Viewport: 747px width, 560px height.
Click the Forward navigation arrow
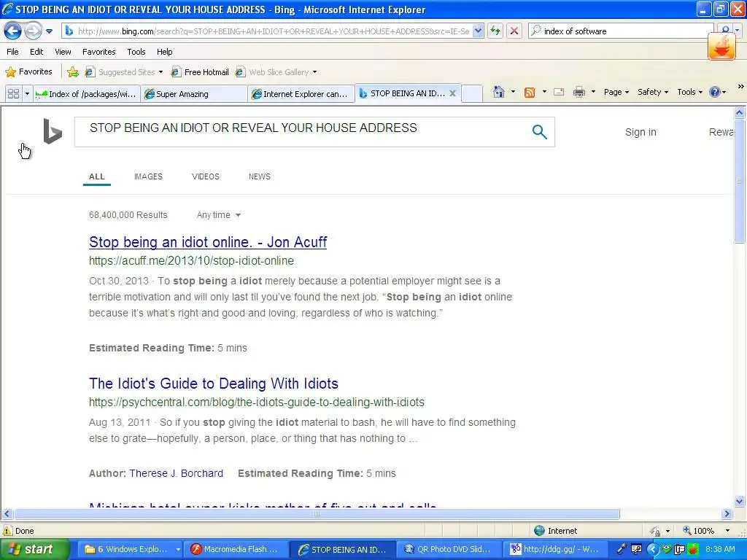click(33, 31)
